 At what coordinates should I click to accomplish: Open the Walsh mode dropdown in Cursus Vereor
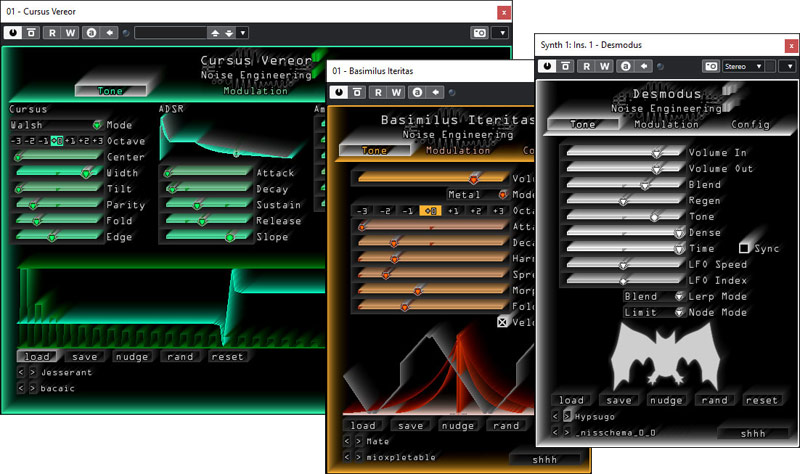(97, 126)
